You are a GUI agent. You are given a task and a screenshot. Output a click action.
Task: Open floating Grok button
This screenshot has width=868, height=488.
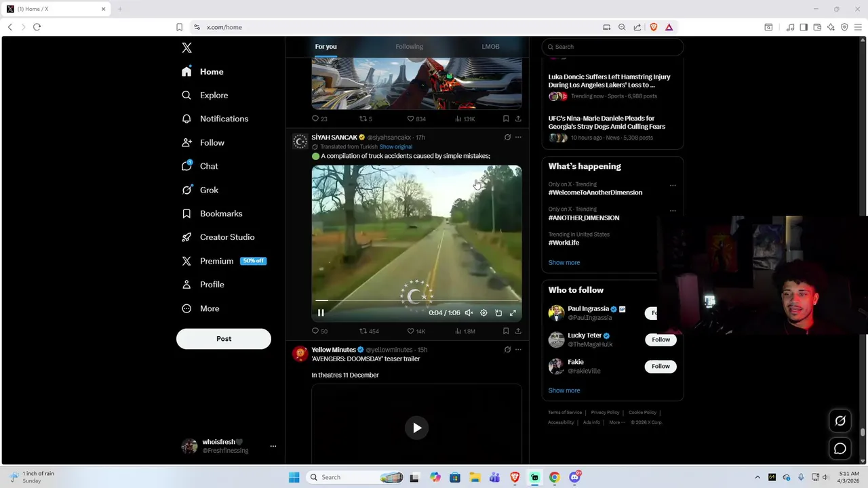[x=840, y=421]
